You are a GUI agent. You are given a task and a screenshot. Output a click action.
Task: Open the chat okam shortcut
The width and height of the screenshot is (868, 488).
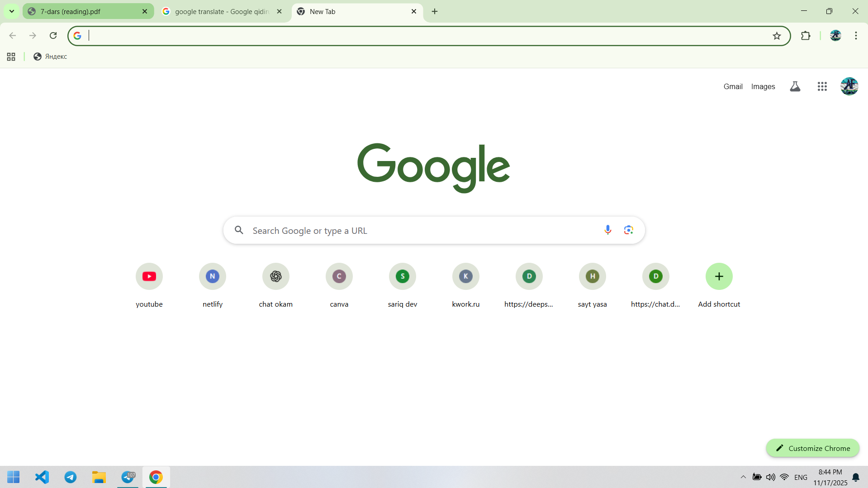[x=275, y=276]
